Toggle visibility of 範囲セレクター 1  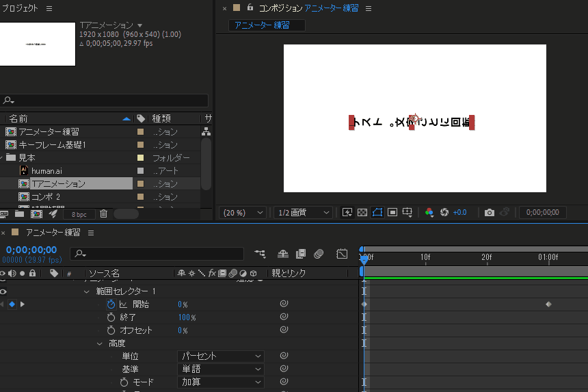(3, 291)
